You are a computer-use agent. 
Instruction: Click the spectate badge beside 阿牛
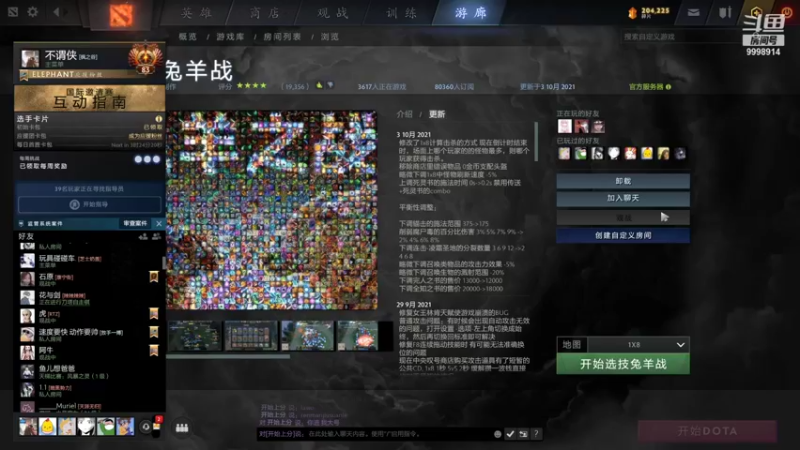tap(154, 351)
